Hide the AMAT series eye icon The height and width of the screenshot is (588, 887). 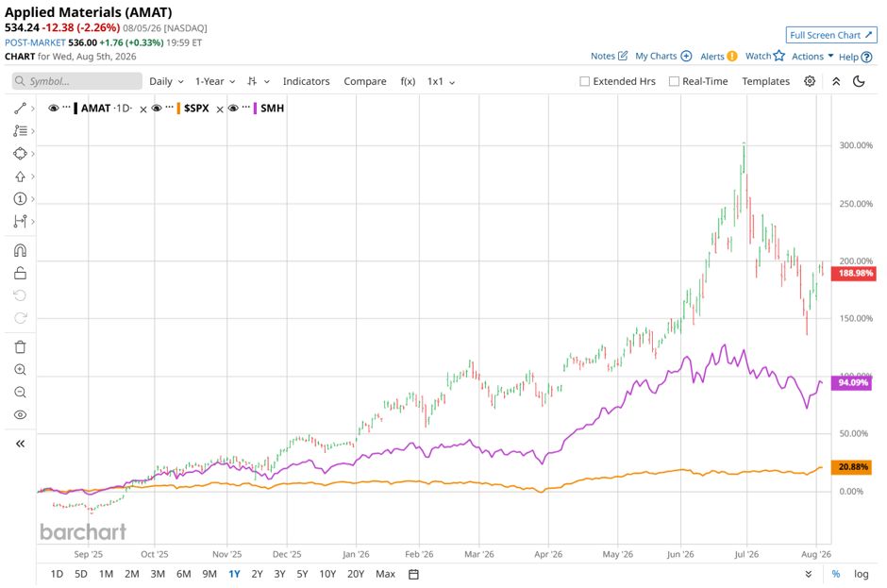[x=54, y=109]
